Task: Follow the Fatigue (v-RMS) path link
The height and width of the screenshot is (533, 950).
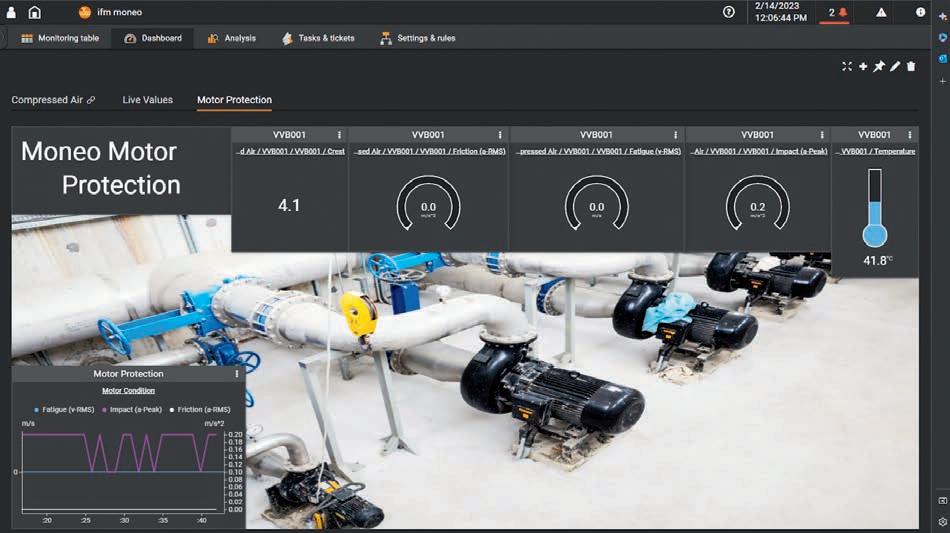Action: pyautogui.click(x=599, y=151)
